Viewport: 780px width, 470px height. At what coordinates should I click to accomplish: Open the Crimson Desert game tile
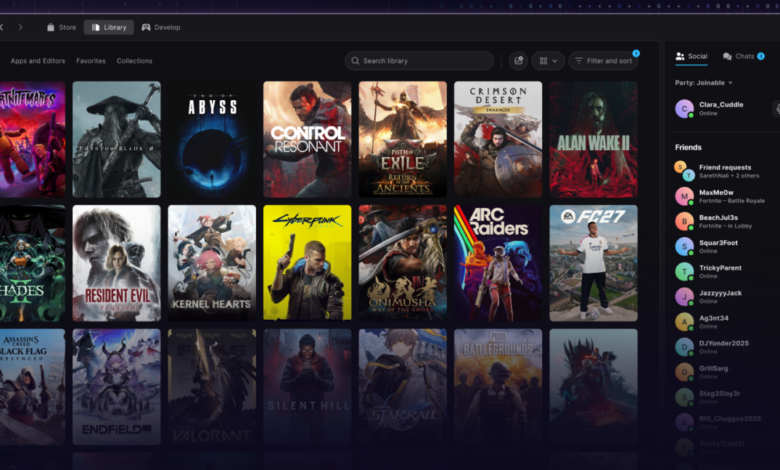click(498, 139)
